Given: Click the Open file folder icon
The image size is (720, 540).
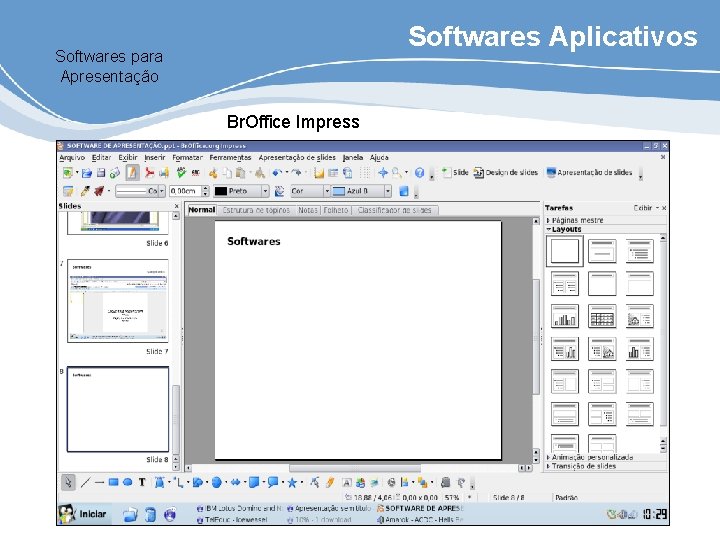Looking at the screenshot, I should point(86,173).
